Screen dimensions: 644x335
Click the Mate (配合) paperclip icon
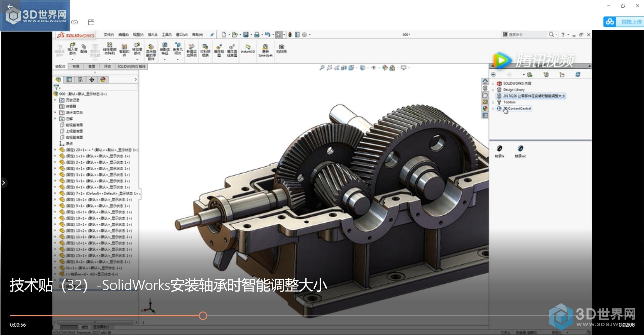[84, 49]
